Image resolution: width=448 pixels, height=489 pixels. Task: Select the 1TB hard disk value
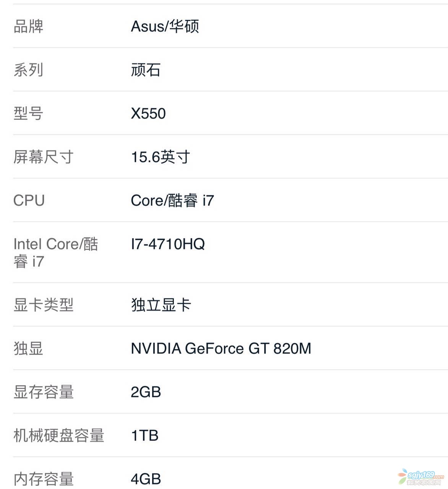point(144,436)
